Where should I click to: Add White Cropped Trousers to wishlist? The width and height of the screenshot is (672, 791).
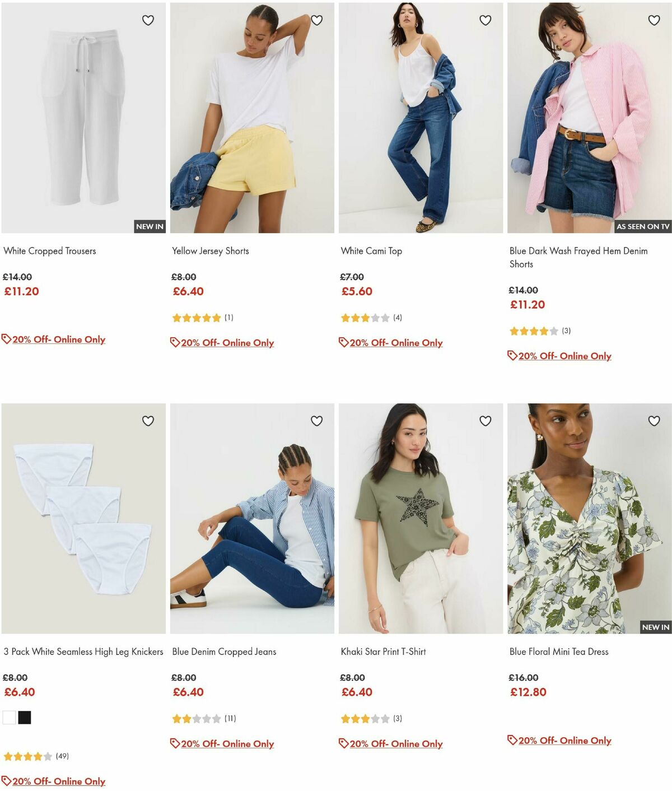[x=148, y=21]
